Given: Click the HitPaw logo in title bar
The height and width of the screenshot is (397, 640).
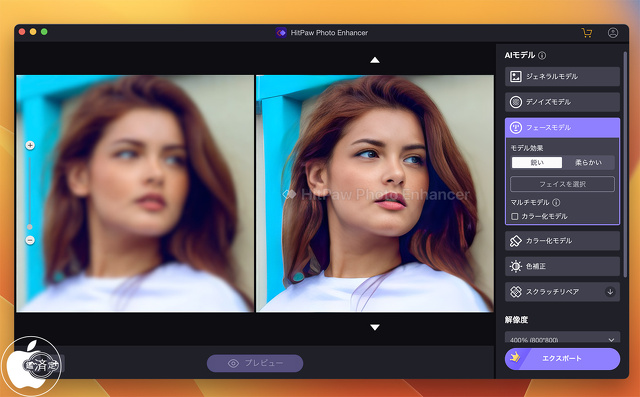Looking at the screenshot, I should click(x=281, y=33).
